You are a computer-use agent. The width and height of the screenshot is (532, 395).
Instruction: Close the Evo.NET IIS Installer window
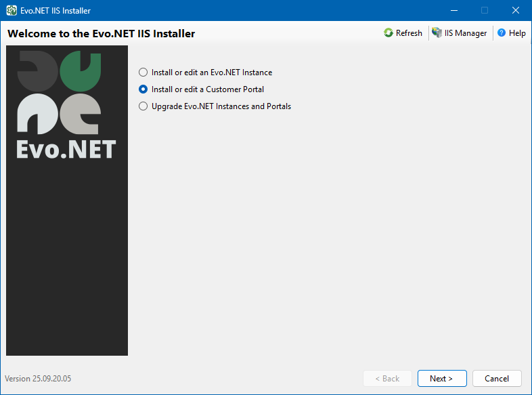pyautogui.click(x=516, y=11)
